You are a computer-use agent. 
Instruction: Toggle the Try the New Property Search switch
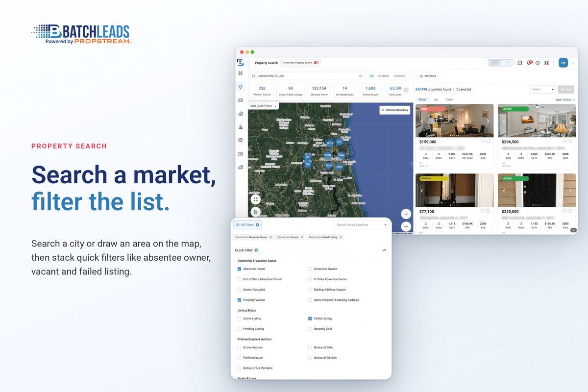pyautogui.click(x=316, y=63)
